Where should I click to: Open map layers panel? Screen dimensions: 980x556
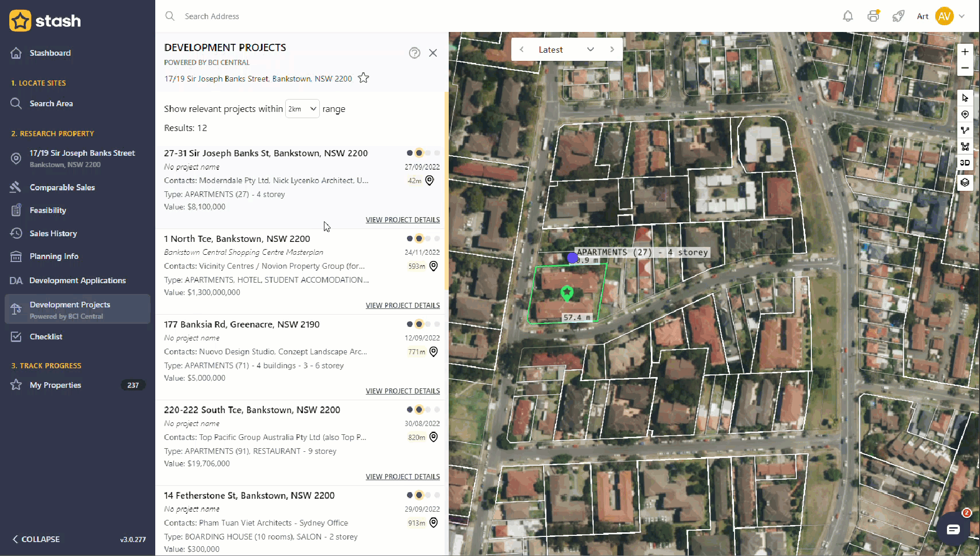click(965, 183)
